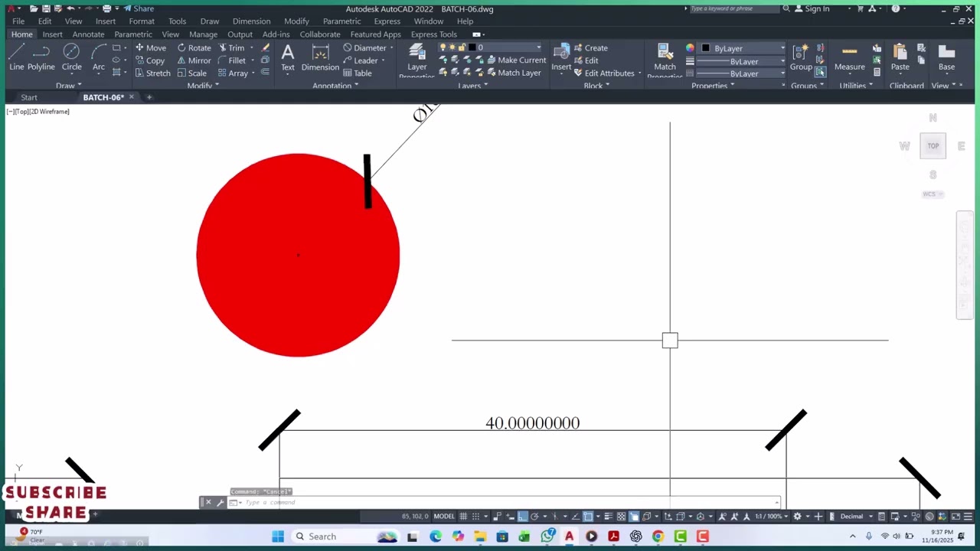Choose the Arc tool

pyautogui.click(x=99, y=57)
